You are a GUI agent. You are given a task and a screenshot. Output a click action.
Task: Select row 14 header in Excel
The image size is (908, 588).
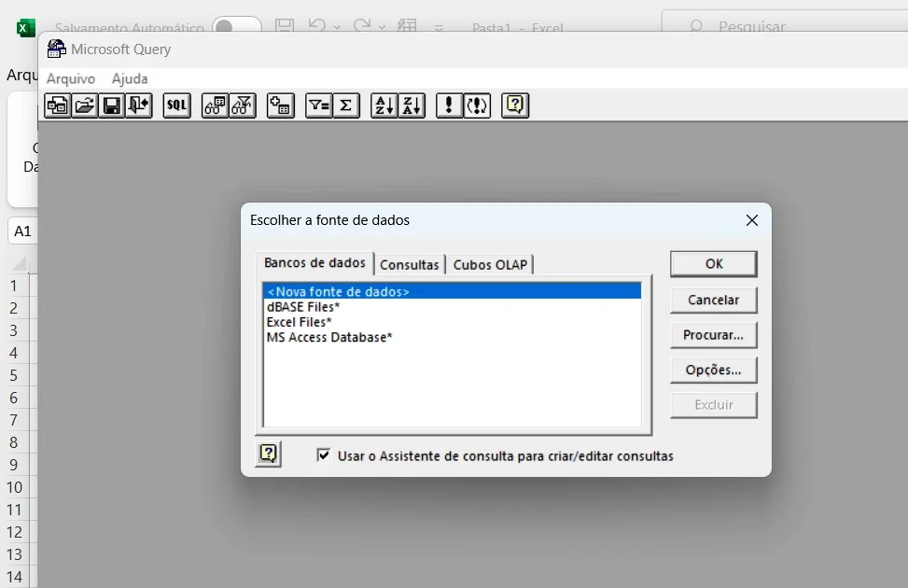tap(14, 577)
